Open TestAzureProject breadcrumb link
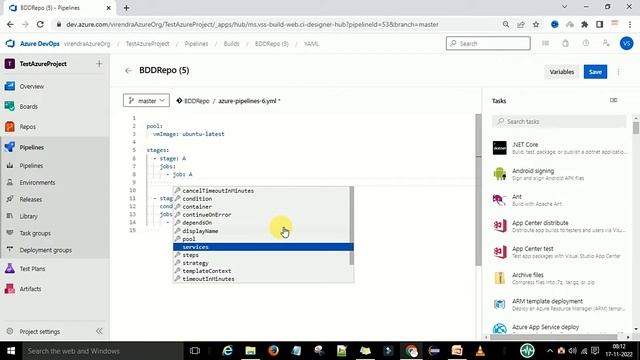 tap(147, 44)
